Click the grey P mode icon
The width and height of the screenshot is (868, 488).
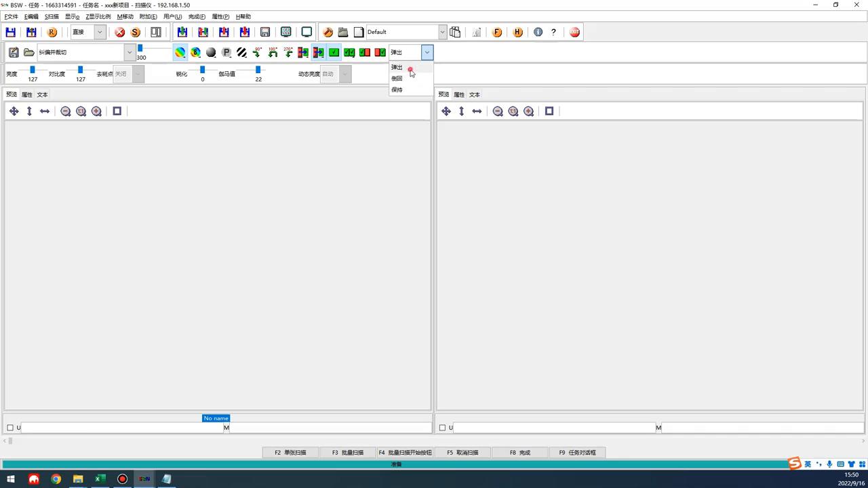coord(226,52)
